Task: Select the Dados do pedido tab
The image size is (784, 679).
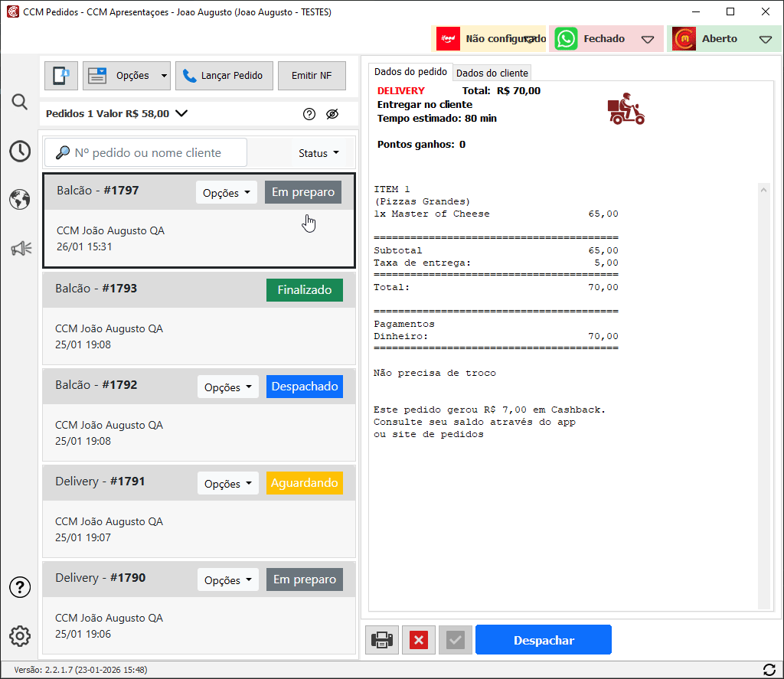Action: pos(410,72)
